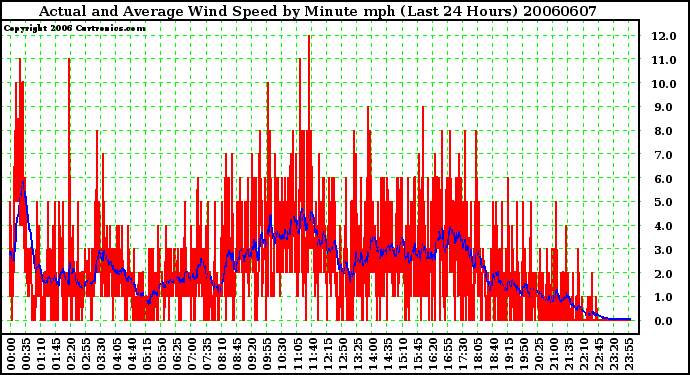Click the 22:45 time label

(x=599, y=354)
